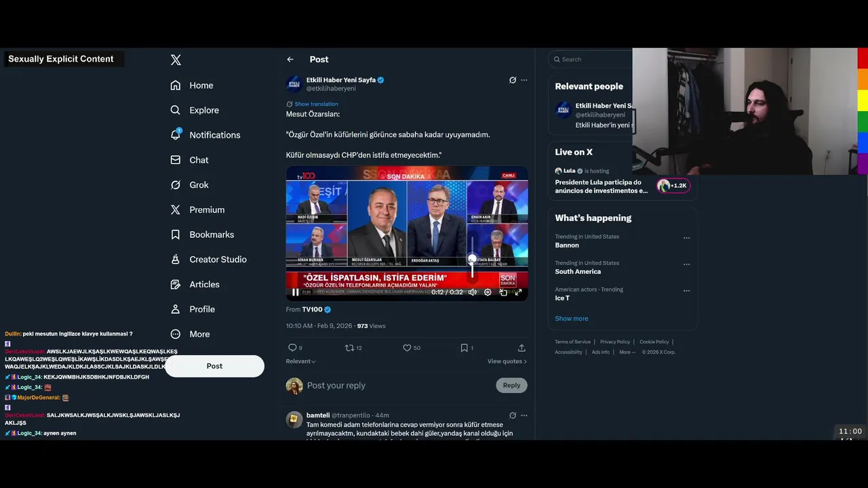Toggle video fullscreen mode
Screen dimensions: 868x488
pos(518,292)
